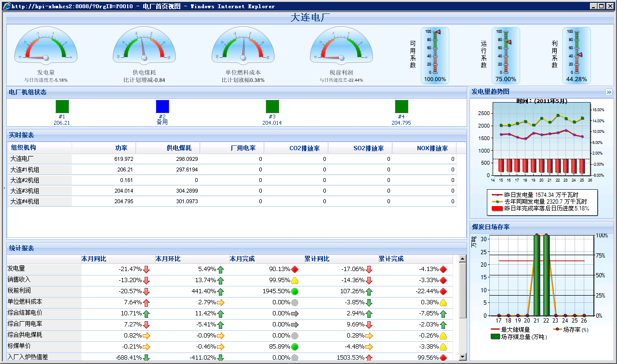Click the 统计报表 scrollbar down arrow
Screen dimensions: 617x364
click(463, 357)
